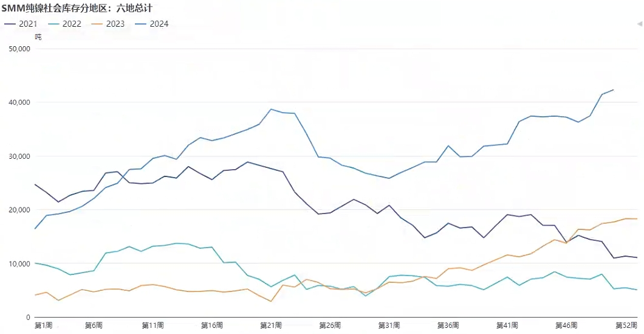Screen dimensions: 644x334
Task: Click the '吨' unit label above y-axis
Action: coord(38,37)
